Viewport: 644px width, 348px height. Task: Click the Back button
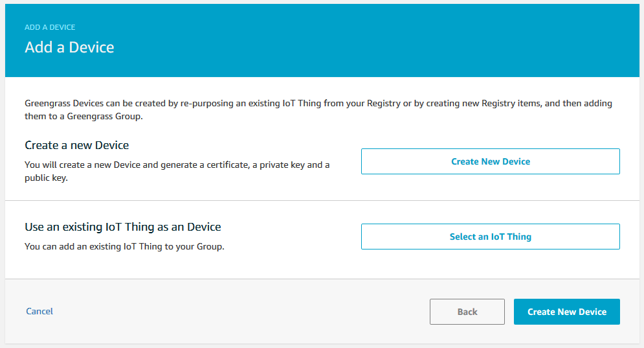pyautogui.click(x=467, y=312)
